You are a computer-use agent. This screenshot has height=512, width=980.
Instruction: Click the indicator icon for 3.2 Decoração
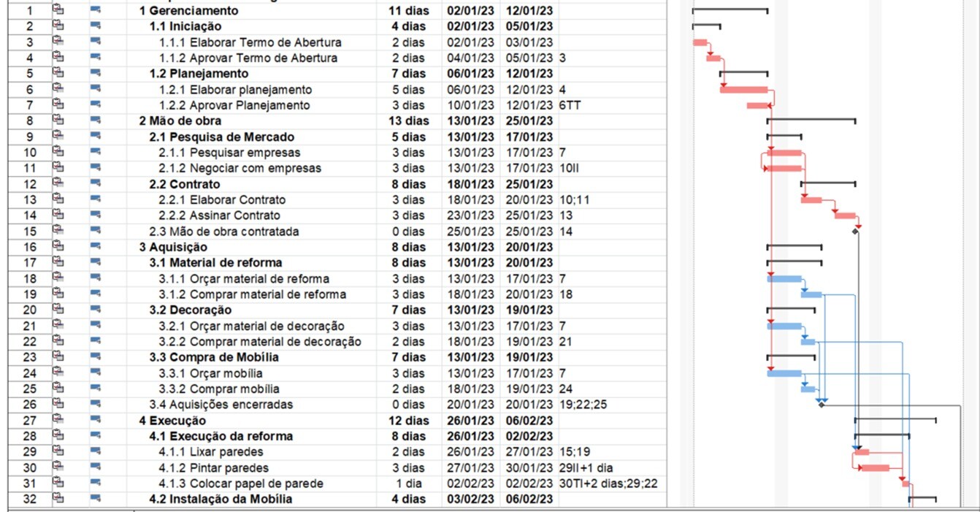[59, 310]
